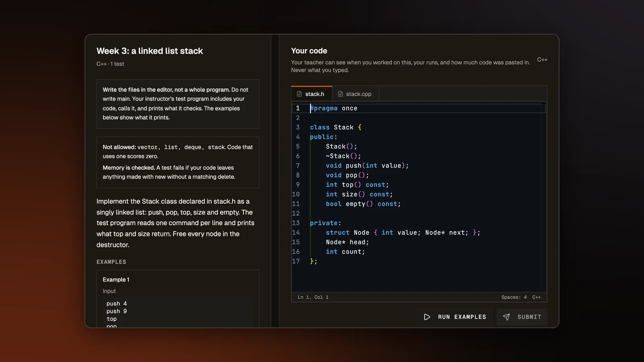Click the Ln 1, Col 1 status indicator
The image size is (644, 362).
[313, 297]
